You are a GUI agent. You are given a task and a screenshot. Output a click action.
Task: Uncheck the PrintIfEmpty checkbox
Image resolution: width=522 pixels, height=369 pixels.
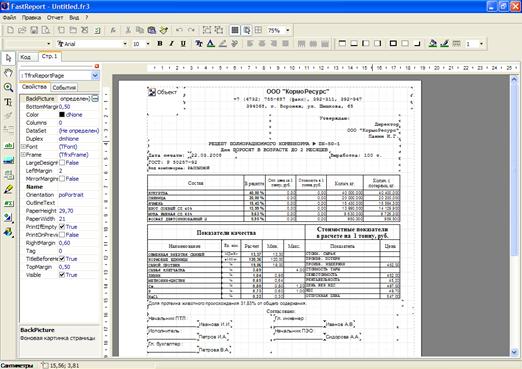point(62,227)
